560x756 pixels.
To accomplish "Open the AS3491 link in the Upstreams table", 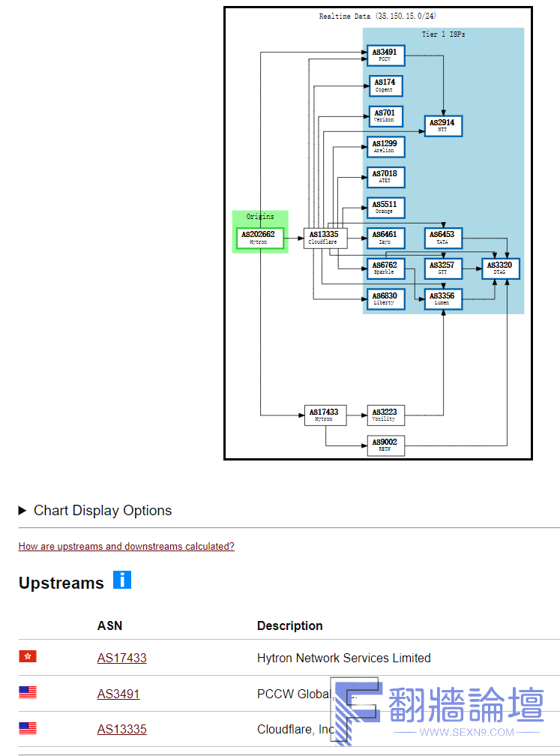I will click(118, 694).
